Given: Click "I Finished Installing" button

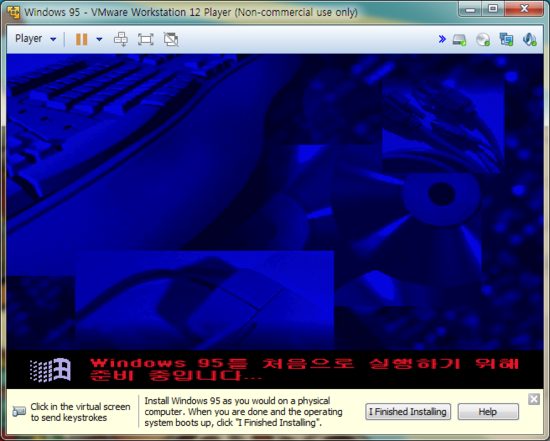Looking at the screenshot, I should (408, 412).
